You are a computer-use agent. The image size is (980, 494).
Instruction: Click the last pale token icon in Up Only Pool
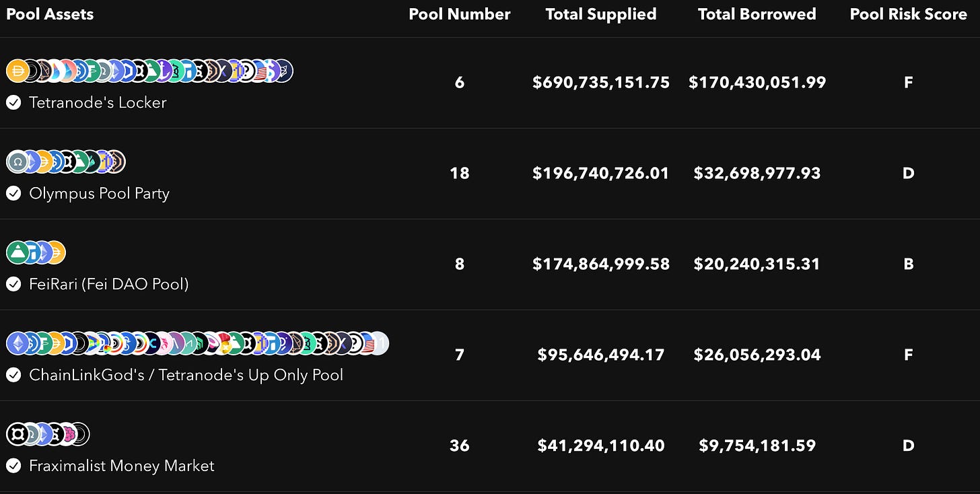(x=378, y=343)
